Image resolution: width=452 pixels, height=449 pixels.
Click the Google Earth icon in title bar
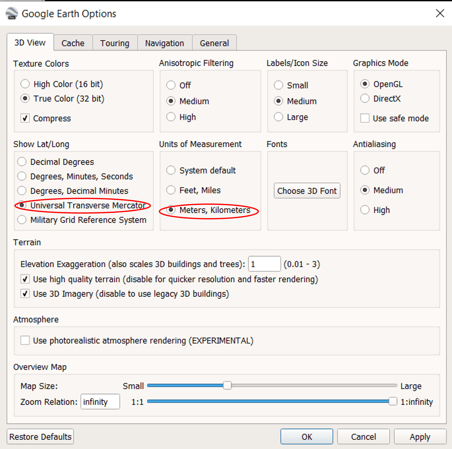11,14
